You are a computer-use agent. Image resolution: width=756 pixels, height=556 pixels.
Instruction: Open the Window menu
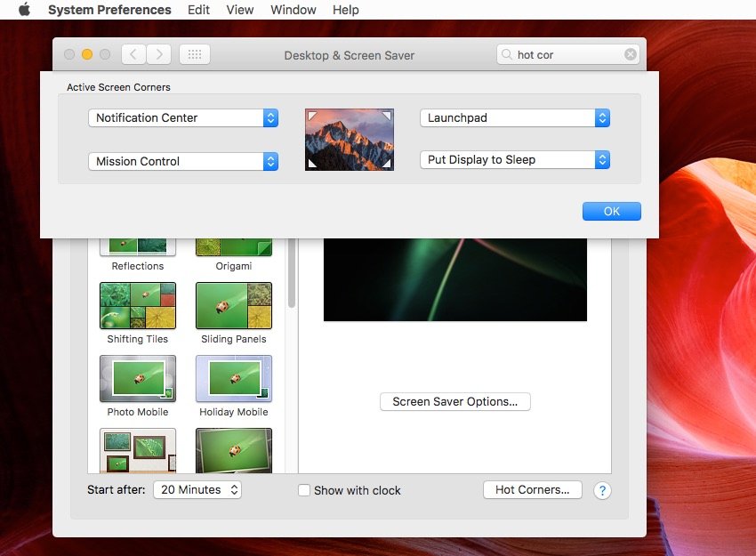294,10
